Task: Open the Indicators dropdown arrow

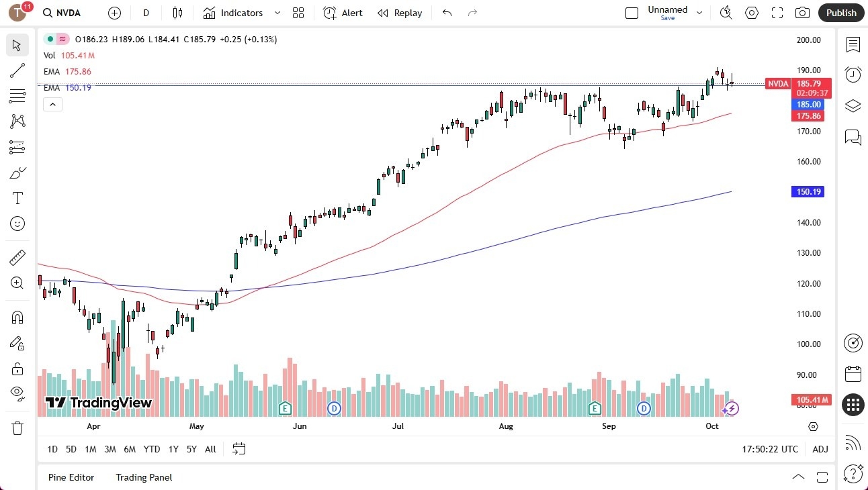Action: point(276,13)
